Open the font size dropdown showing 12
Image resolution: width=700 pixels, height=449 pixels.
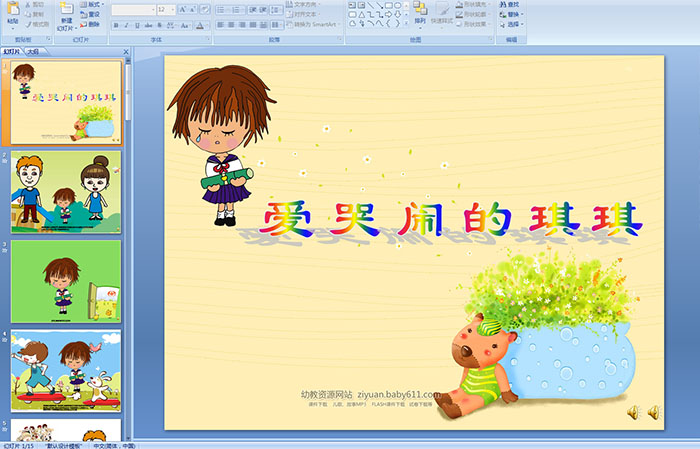pyautogui.click(x=172, y=9)
